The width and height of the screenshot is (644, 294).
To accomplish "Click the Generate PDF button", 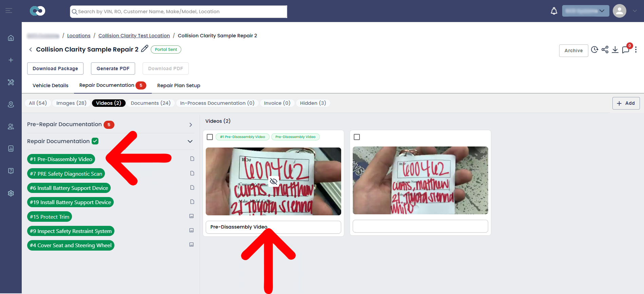I will 113,68.
